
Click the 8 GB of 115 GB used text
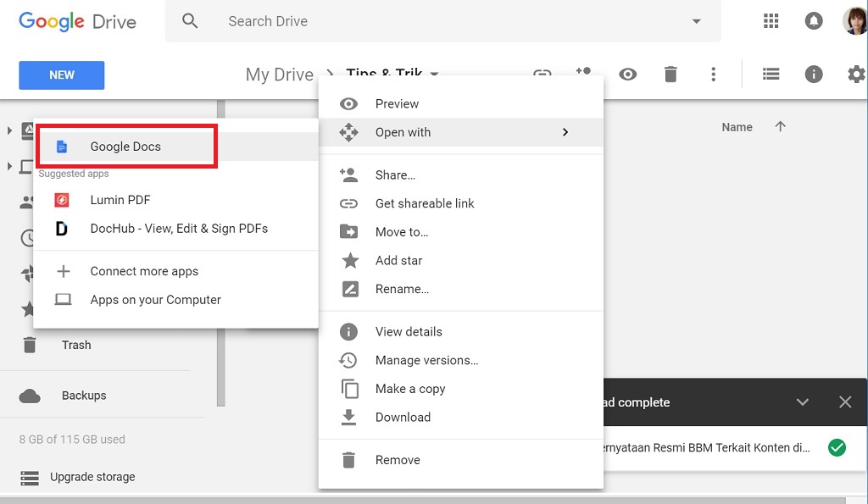(72, 440)
